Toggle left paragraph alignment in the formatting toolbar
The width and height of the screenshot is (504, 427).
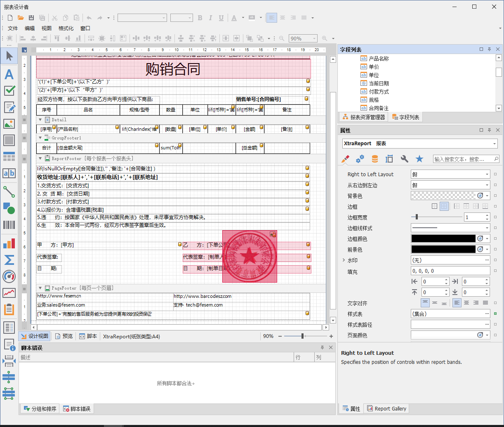point(271,18)
